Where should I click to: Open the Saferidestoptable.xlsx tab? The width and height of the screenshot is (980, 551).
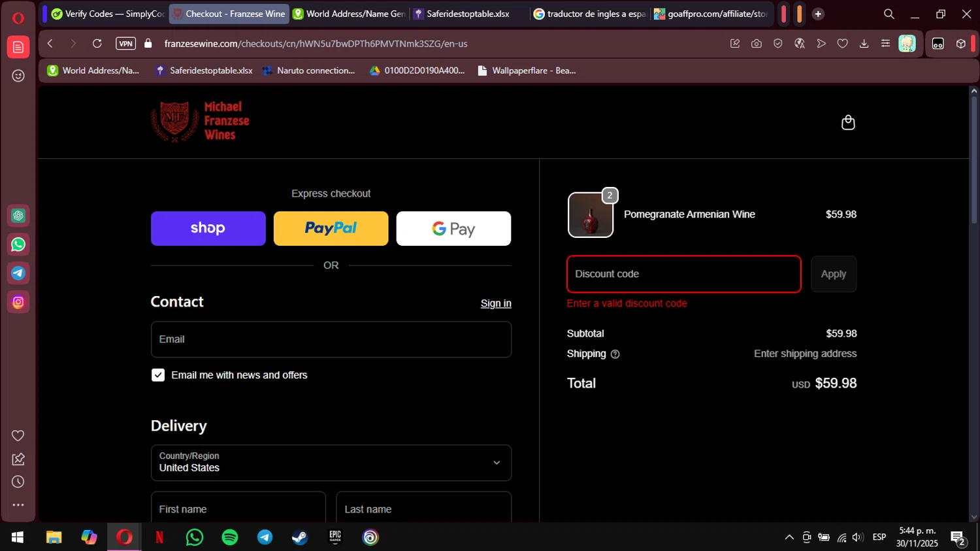pyautogui.click(x=468, y=14)
